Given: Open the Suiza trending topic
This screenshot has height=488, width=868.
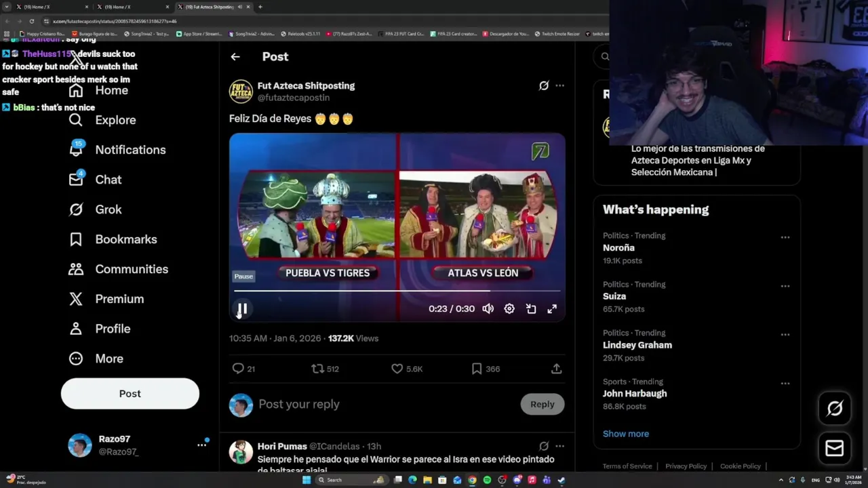Looking at the screenshot, I should [x=614, y=296].
